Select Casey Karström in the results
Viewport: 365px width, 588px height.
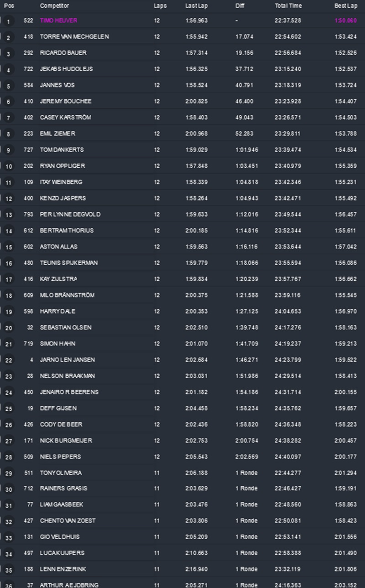point(65,118)
